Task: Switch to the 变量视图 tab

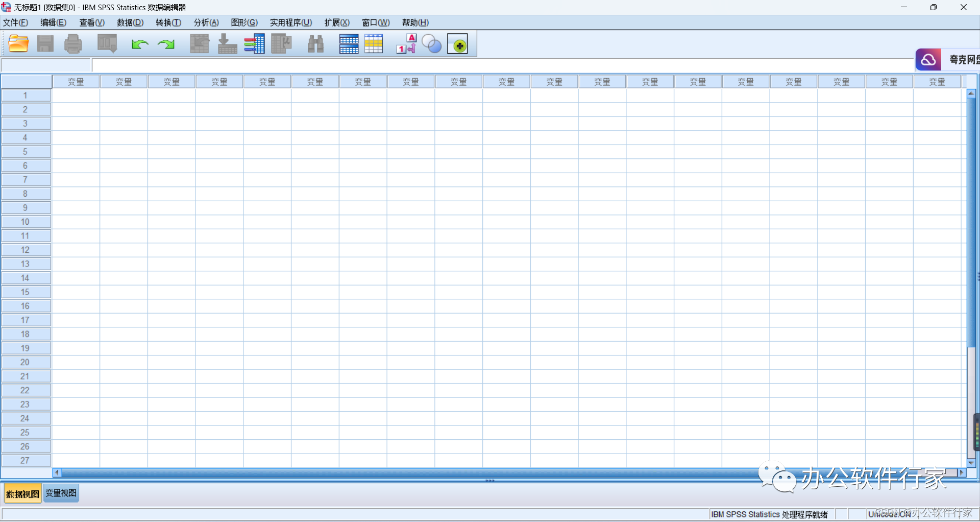Action: [x=61, y=493]
